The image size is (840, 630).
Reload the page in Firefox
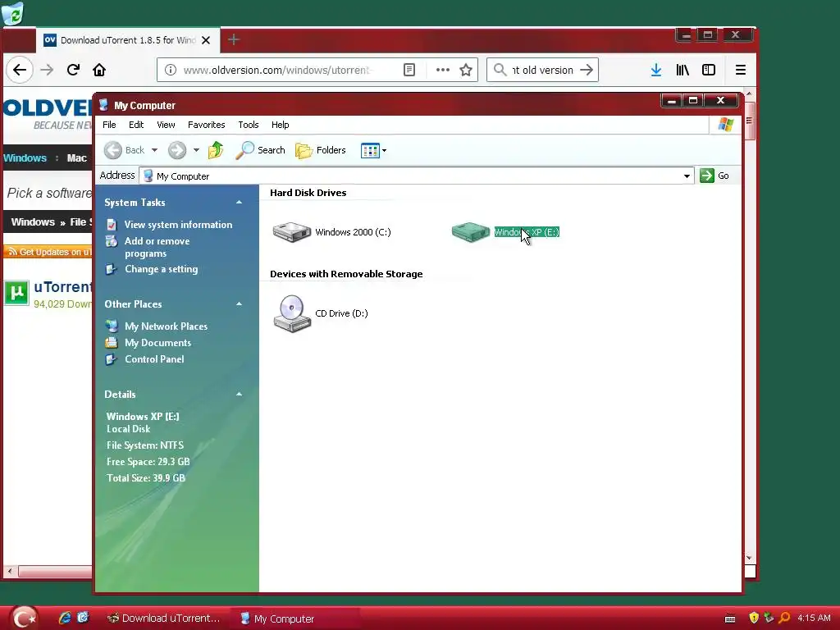coord(73,71)
